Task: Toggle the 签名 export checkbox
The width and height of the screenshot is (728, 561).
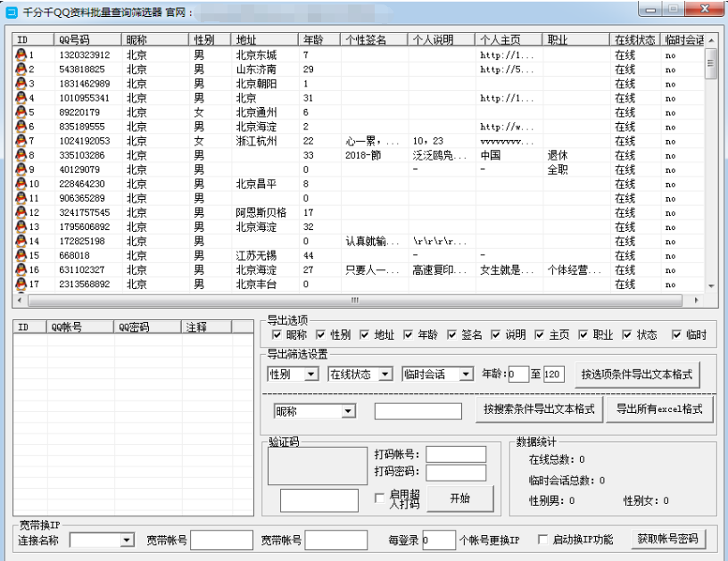Action: click(452, 334)
